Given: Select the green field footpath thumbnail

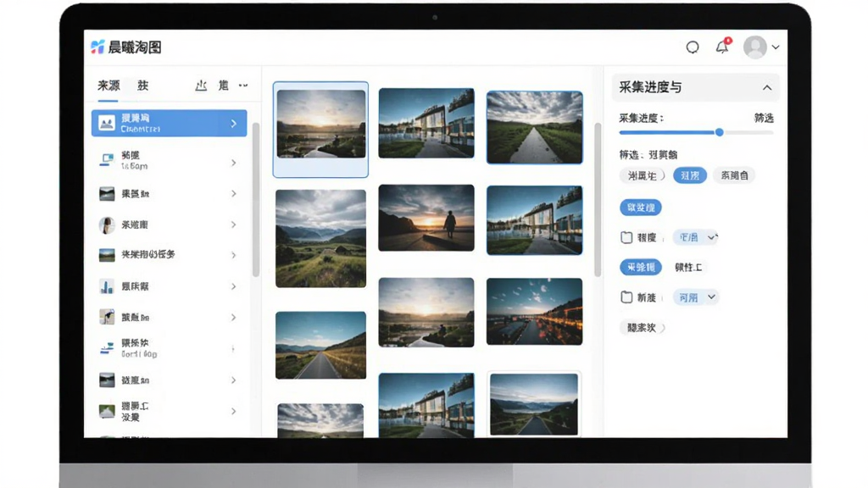Looking at the screenshot, I should coord(535,128).
